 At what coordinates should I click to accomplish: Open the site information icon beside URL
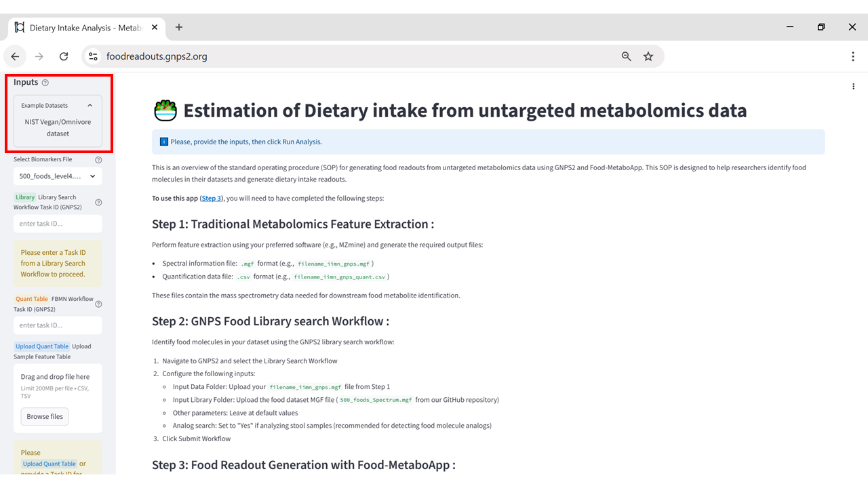[x=94, y=57]
